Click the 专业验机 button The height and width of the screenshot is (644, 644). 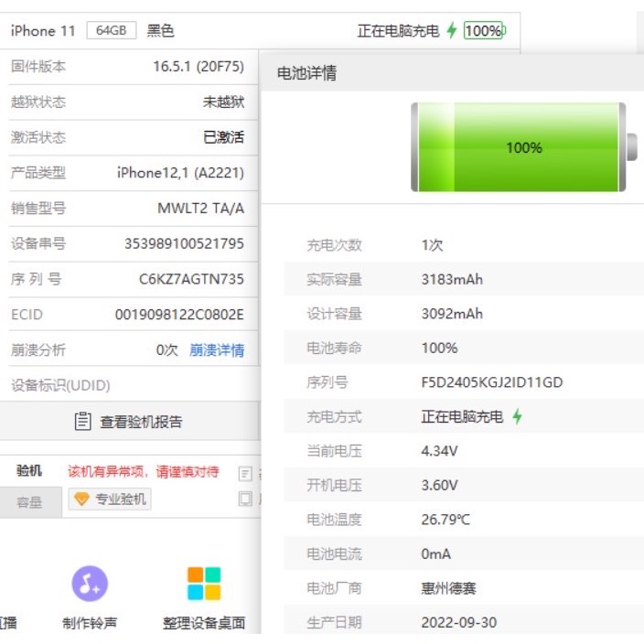(x=110, y=499)
